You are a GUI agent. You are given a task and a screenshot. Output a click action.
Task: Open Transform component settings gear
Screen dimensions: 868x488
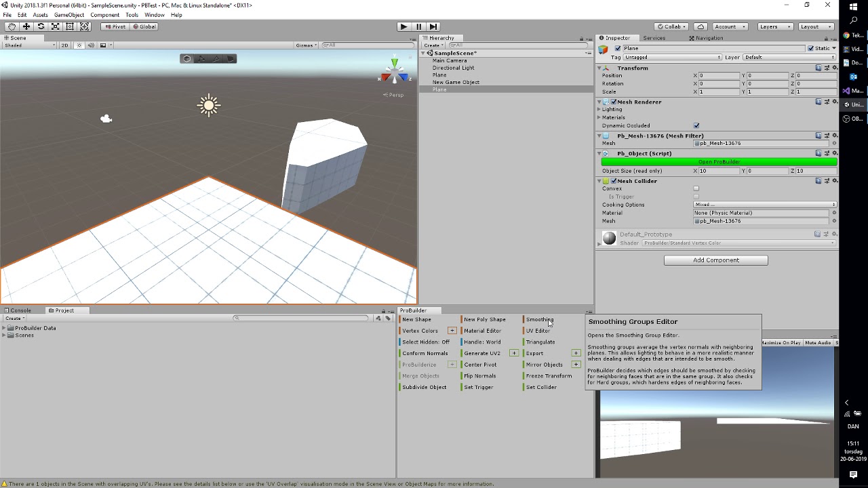point(834,68)
